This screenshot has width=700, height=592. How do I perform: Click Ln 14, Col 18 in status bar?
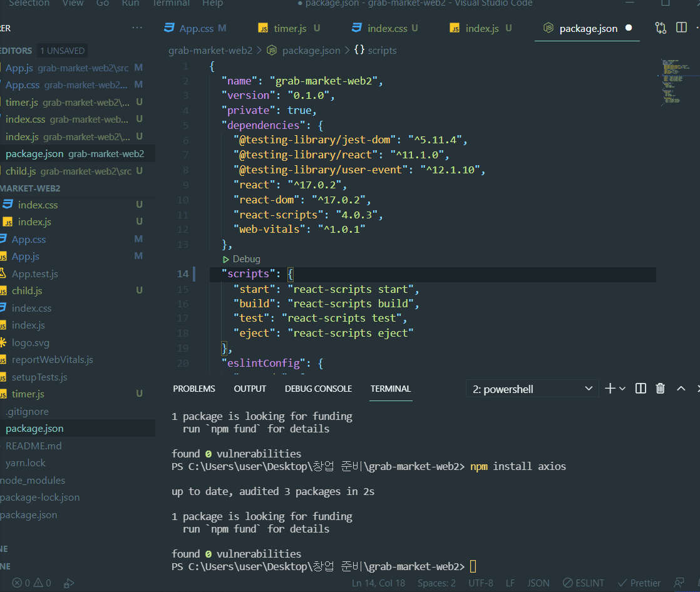click(378, 583)
